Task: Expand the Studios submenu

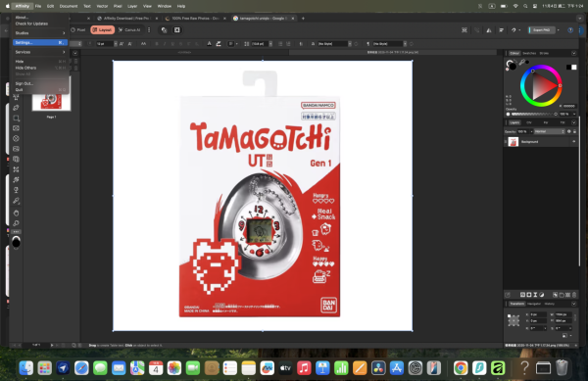Action: (x=40, y=33)
